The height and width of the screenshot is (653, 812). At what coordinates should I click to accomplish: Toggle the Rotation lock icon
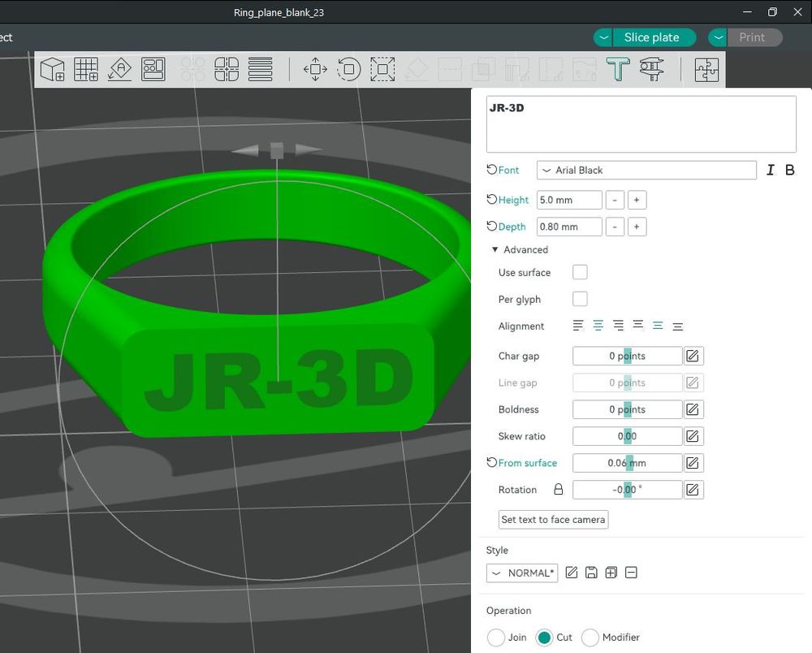(559, 490)
